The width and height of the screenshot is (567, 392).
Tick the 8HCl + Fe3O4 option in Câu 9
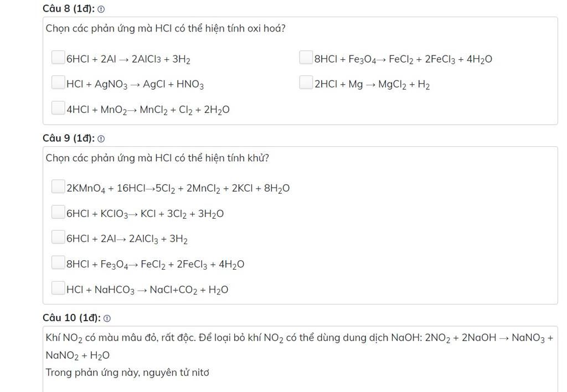point(58,262)
